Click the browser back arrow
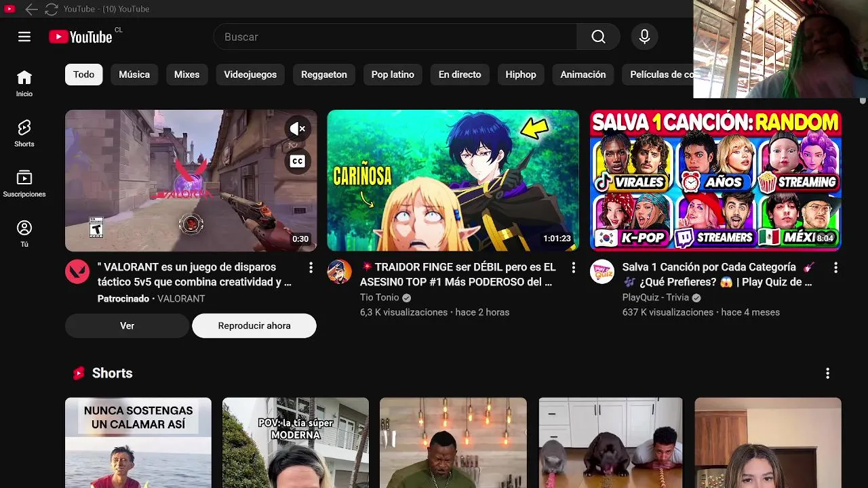The image size is (868, 488). pyautogui.click(x=31, y=9)
